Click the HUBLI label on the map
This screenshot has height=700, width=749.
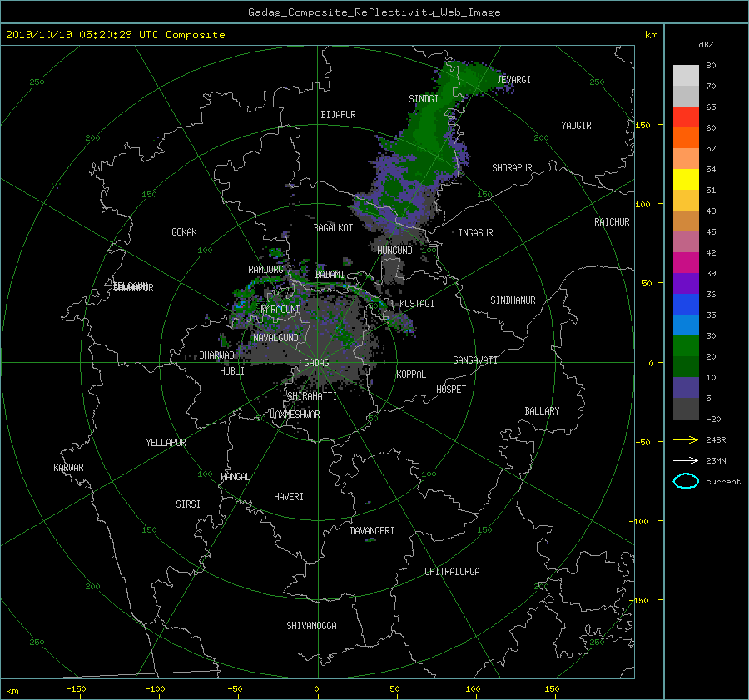tap(232, 371)
